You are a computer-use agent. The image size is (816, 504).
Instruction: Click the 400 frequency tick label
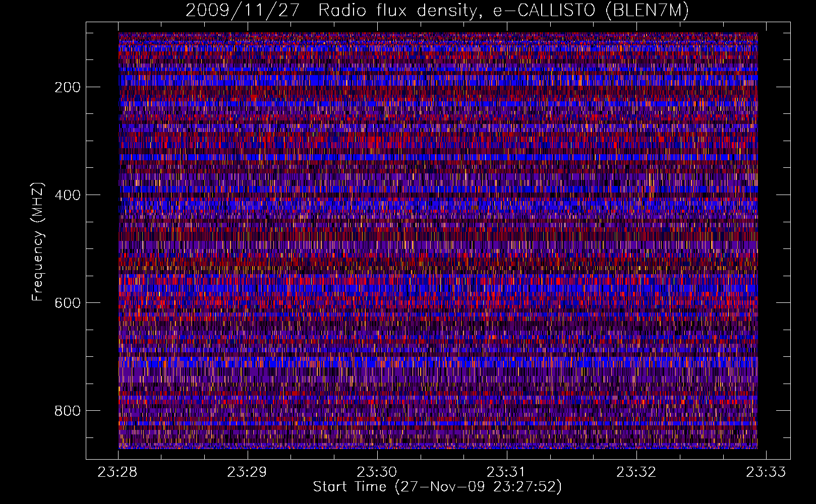point(68,195)
